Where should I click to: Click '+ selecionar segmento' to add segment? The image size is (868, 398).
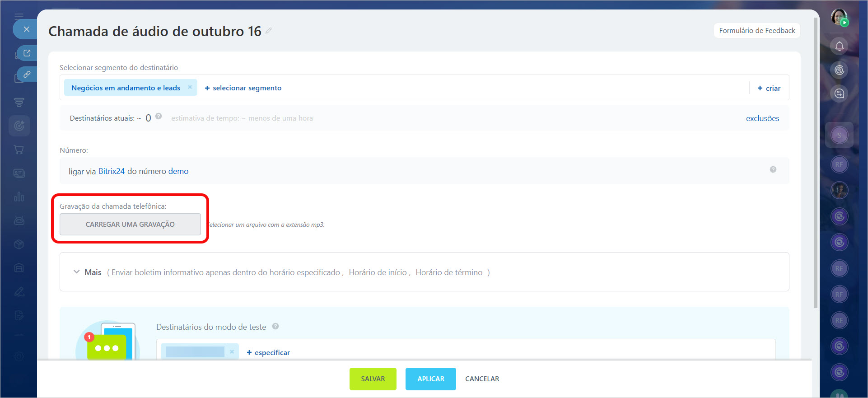point(243,88)
